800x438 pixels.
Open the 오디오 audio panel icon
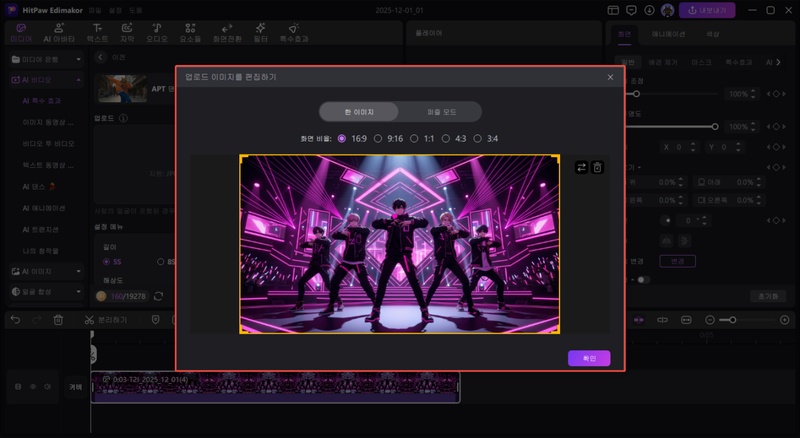coord(158,32)
